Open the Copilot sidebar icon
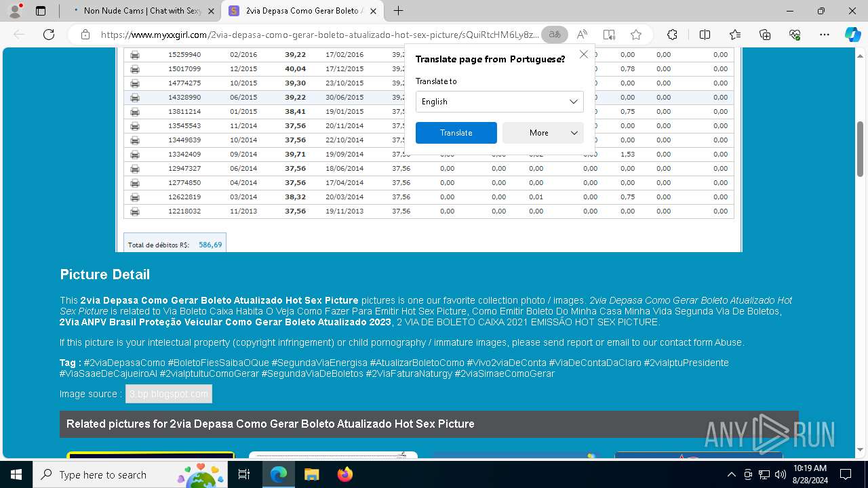The height and width of the screenshot is (488, 868). [x=852, y=35]
